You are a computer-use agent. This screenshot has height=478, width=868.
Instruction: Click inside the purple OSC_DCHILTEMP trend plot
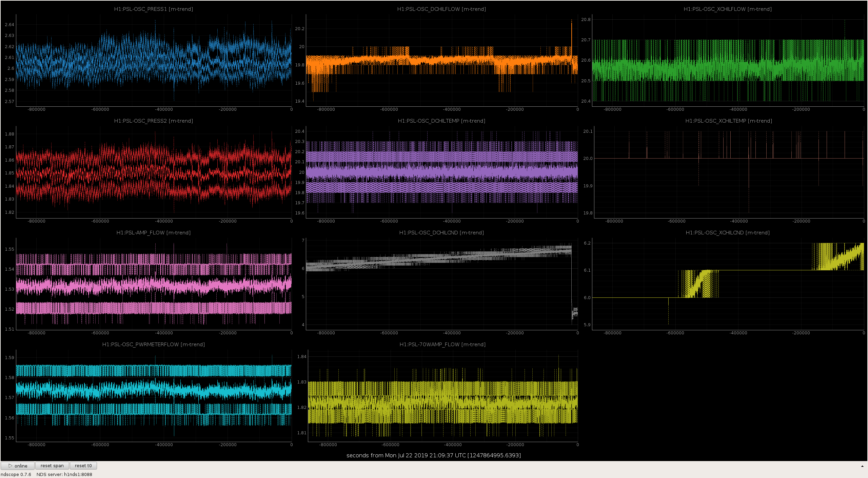[442, 172]
